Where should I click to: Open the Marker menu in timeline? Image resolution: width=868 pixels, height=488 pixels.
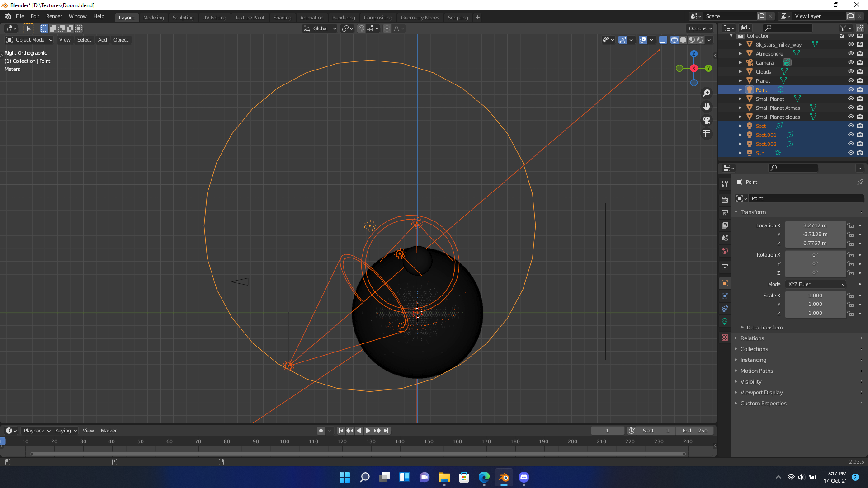coord(108,431)
